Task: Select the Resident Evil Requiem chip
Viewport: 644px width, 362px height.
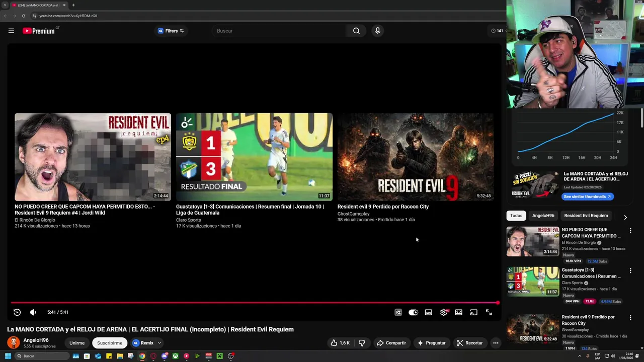Action: [586, 216]
